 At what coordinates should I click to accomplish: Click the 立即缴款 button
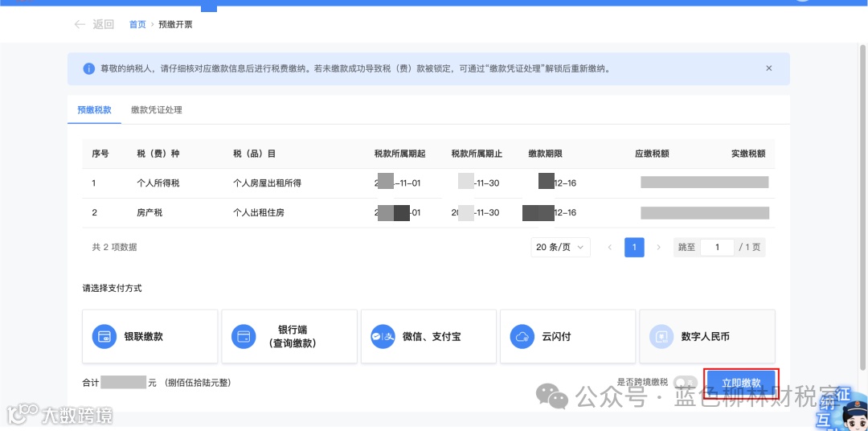pos(741,383)
